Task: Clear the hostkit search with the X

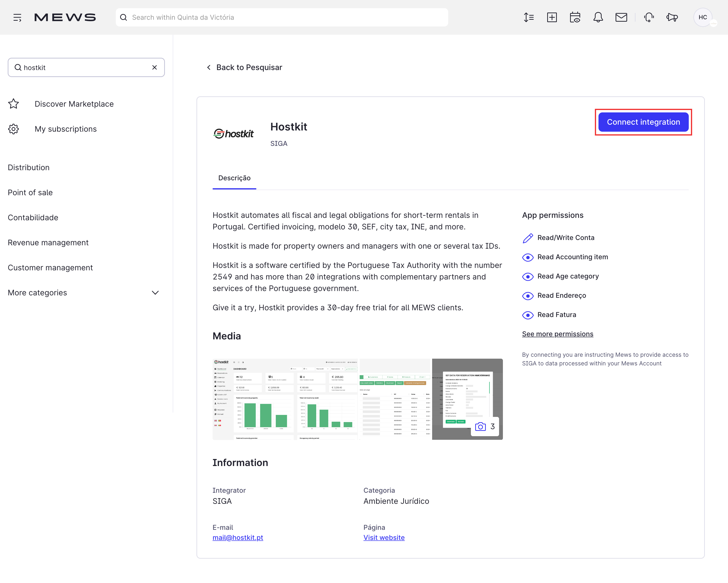Action: pyautogui.click(x=154, y=67)
